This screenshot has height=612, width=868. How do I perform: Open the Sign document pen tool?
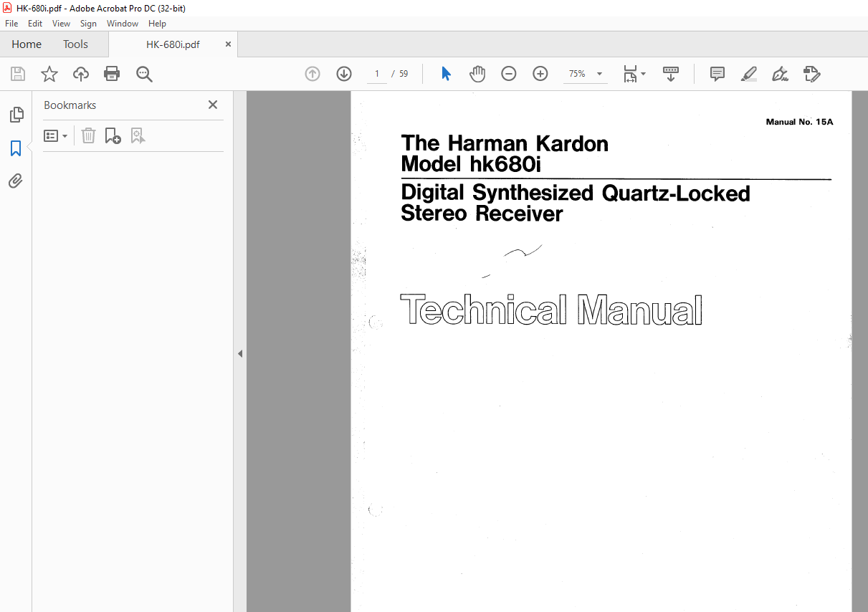[780, 74]
